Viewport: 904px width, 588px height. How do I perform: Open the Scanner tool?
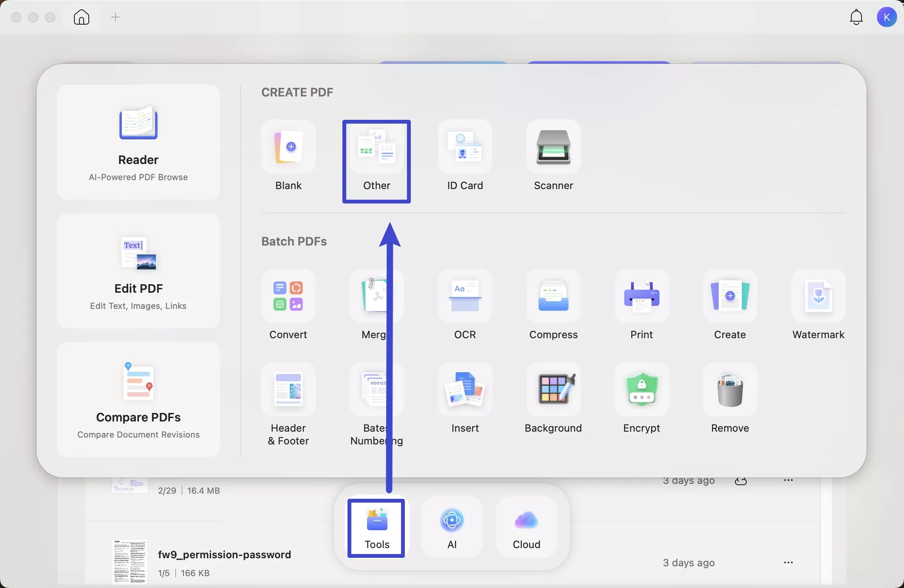(x=553, y=147)
